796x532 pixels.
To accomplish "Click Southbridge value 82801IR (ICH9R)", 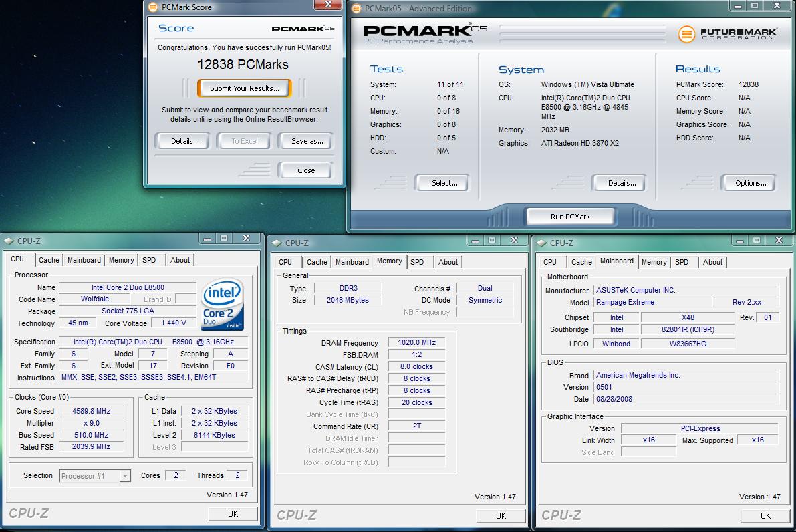I will (x=688, y=329).
